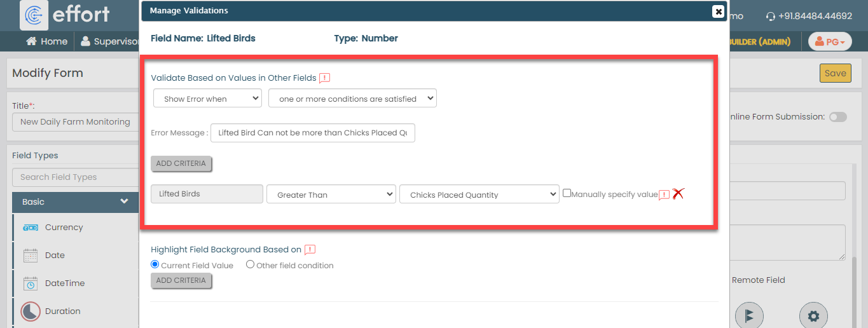868x328 pixels.
Task: Select the Date calendar icon
Action: click(x=31, y=256)
